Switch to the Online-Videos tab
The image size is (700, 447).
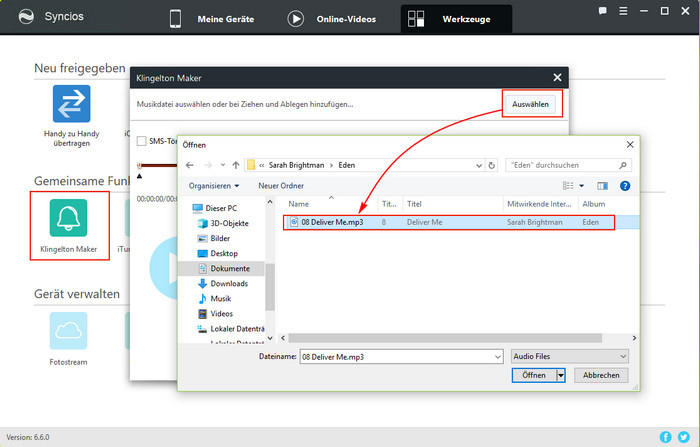(x=332, y=19)
